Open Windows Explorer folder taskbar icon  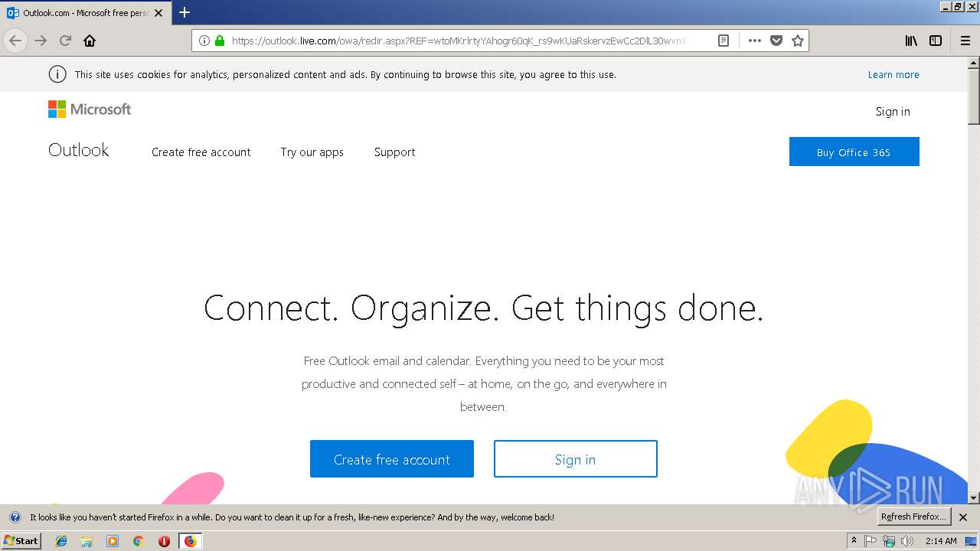87,541
